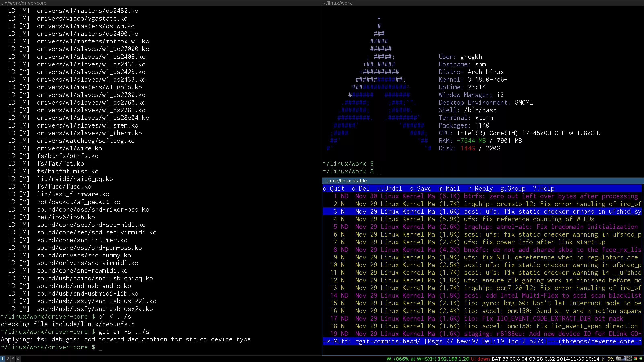Click the date 2014-11-30 10:14

click(578, 359)
